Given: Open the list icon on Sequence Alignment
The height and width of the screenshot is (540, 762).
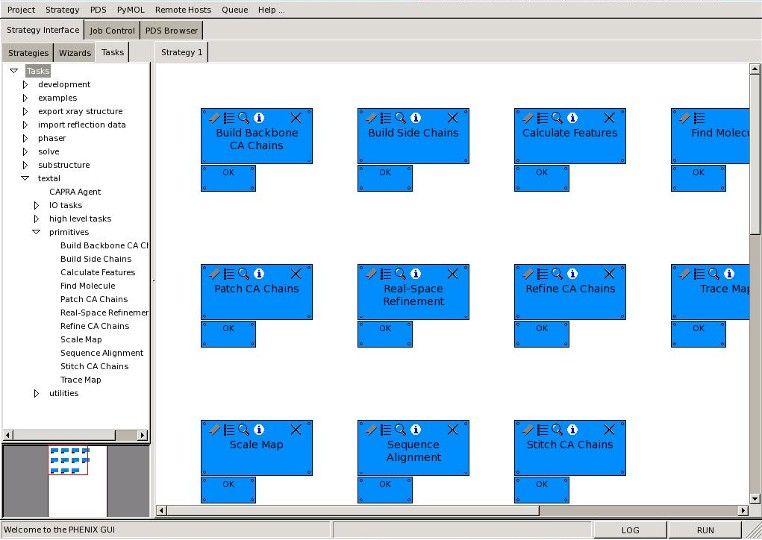Looking at the screenshot, I should [x=385, y=430].
